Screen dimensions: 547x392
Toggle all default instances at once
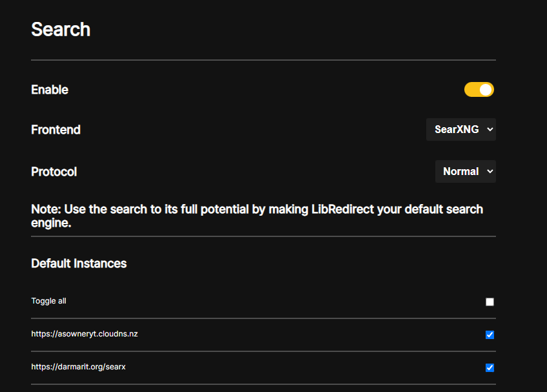pos(490,301)
